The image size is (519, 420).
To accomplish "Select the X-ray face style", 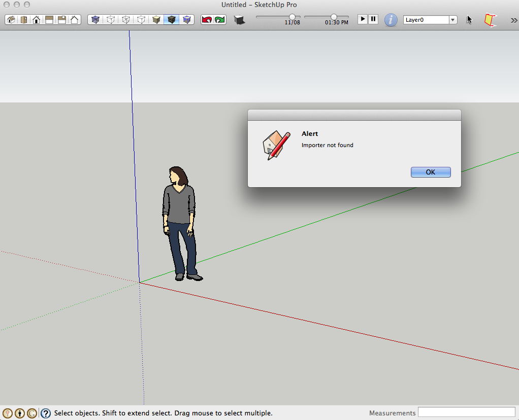I will click(95, 20).
